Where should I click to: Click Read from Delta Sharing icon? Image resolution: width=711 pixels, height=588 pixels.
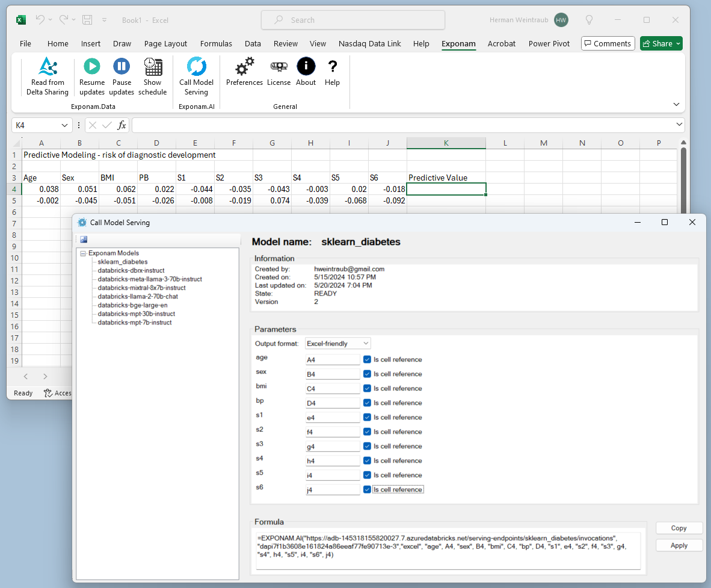click(48, 67)
